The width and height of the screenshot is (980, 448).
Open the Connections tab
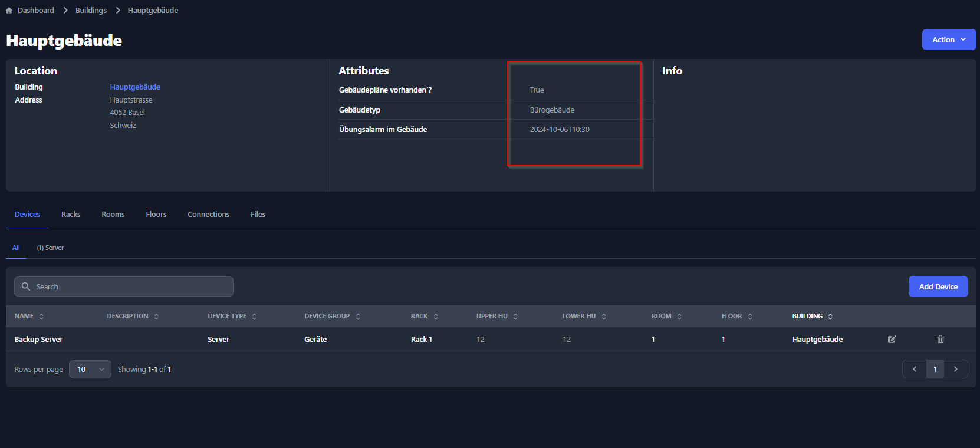pos(208,215)
